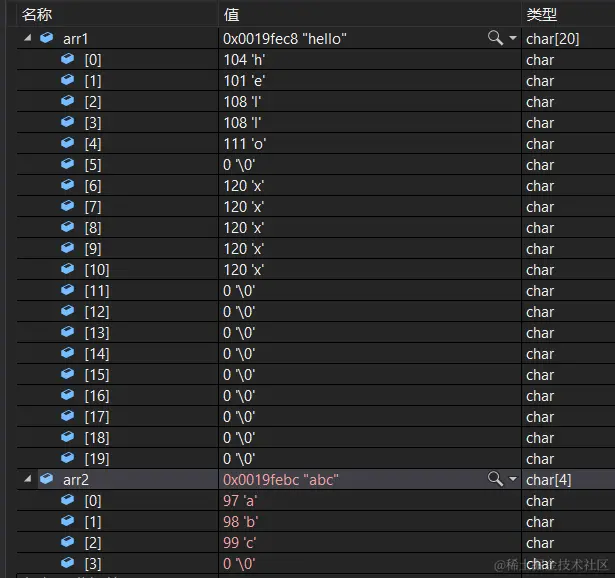Select the value 98 'b'
Viewport: 615px width, 578px height.
(x=240, y=522)
